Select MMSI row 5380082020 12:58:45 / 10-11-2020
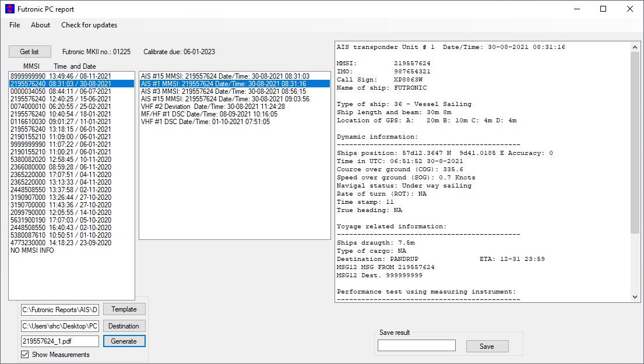Viewport: 644px width, 364px height. [72, 160]
